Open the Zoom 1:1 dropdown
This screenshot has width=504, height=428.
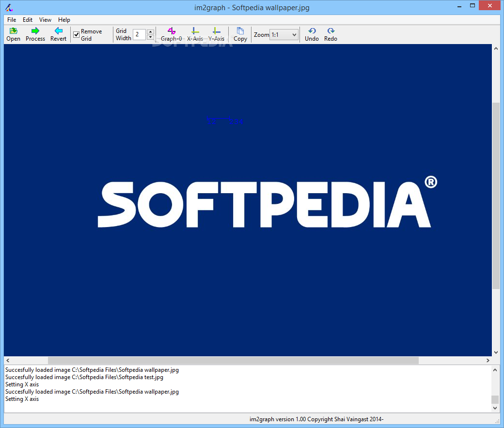pos(284,35)
